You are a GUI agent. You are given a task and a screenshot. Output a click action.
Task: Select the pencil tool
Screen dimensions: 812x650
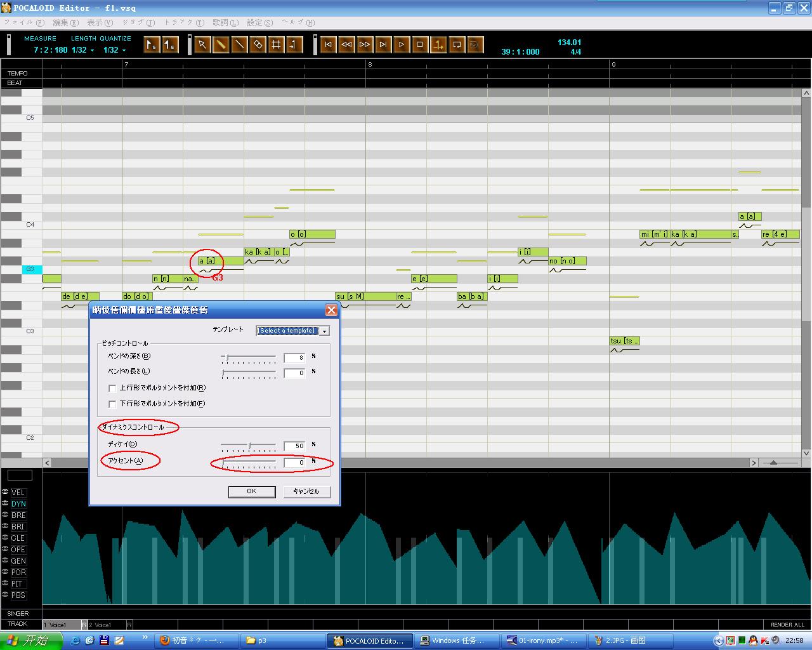click(x=221, y=44)
